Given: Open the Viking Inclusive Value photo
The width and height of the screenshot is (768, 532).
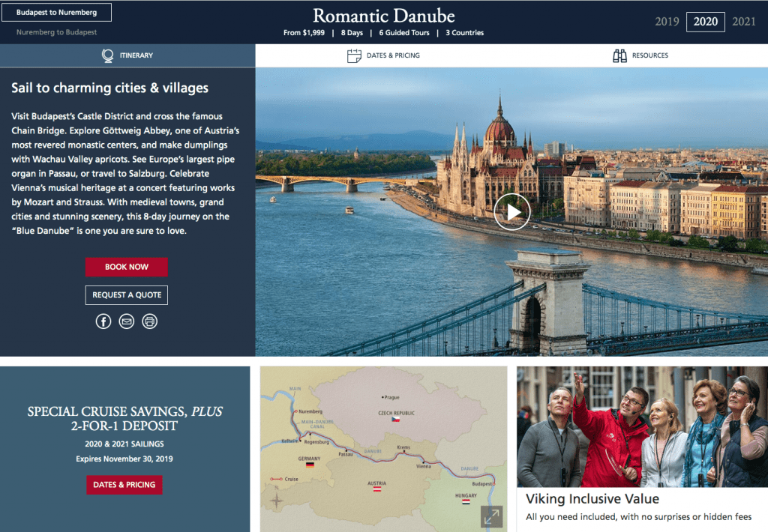Looking at the screenshot, I should click(642, 427).
